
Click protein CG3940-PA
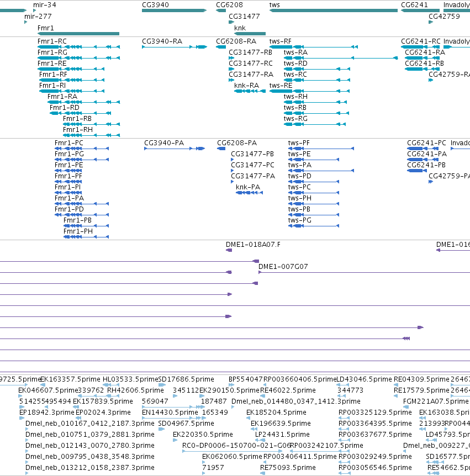175,149
